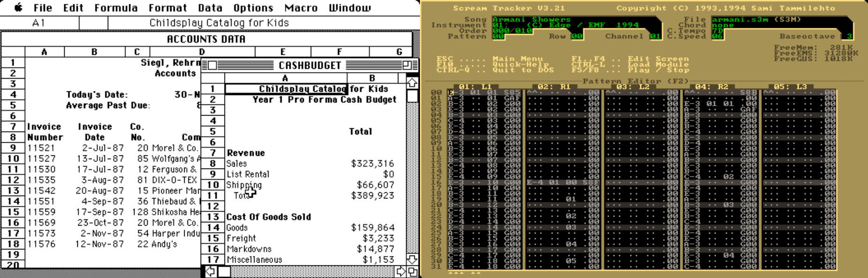This screenshot has width=868, height=278.
Task: Click the 'Average Past Due:' cell
Action: tap(108, 106)
